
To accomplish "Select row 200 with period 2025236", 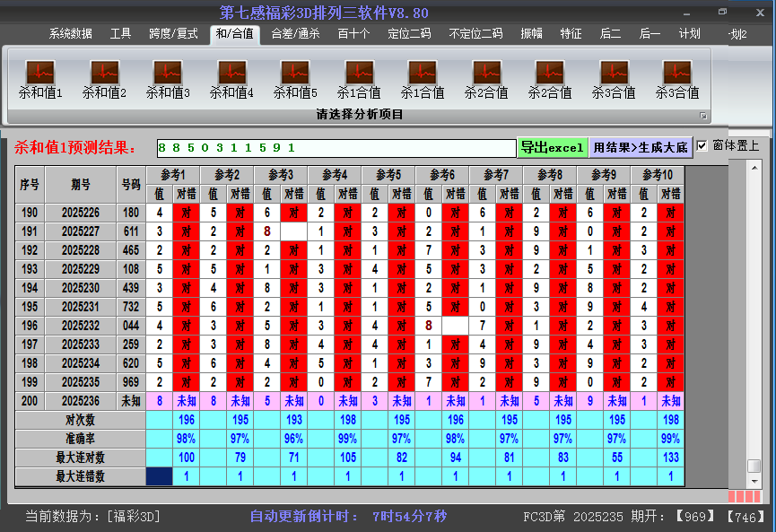I will point(81,401).
